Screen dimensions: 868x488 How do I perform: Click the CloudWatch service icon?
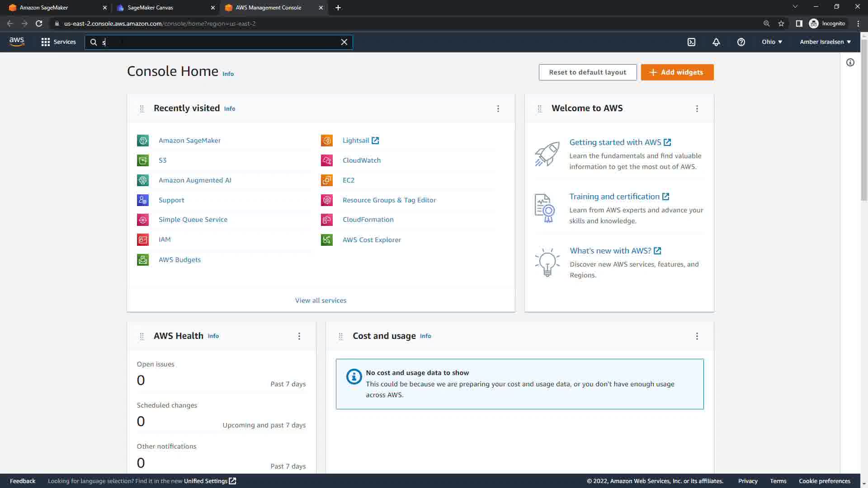pyautogui.click(x=327, y=160)
